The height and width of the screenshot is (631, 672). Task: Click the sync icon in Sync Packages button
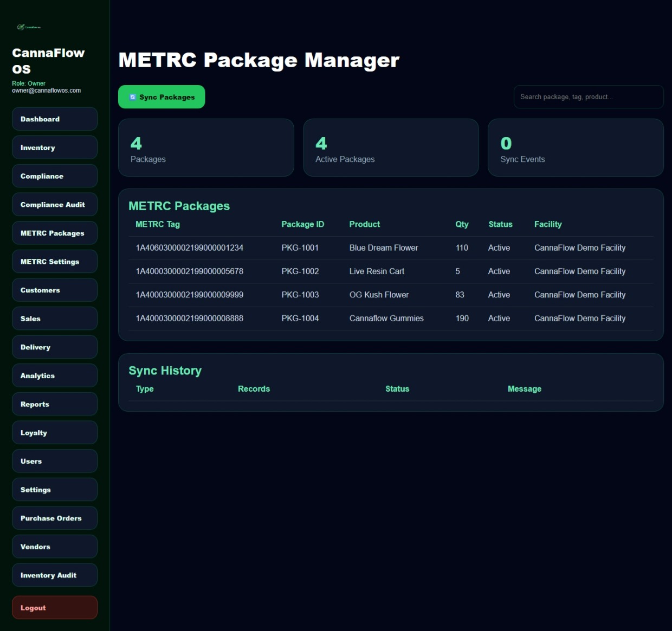point(133,97)
